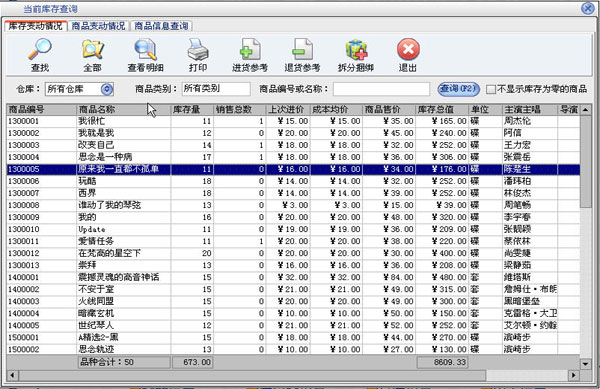Select row 1400001 震撼灵魂的高音神话
The width and height of the screenshot is (600, 389).
click(293, 277)
